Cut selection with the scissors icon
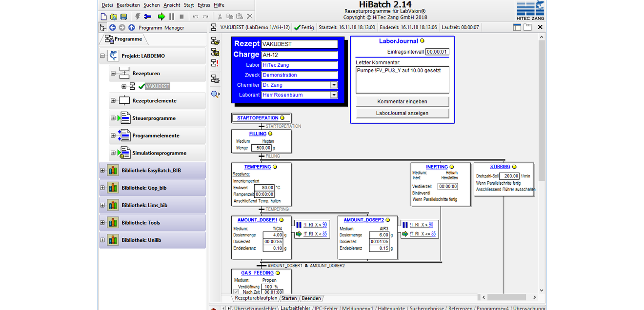 (x=220, y=17)
